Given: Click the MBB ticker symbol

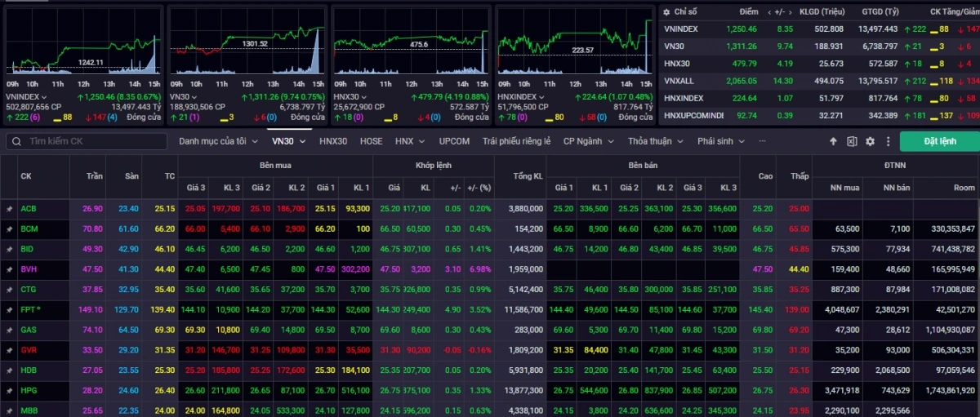Looking at the screenshot, I should point(29,410).
